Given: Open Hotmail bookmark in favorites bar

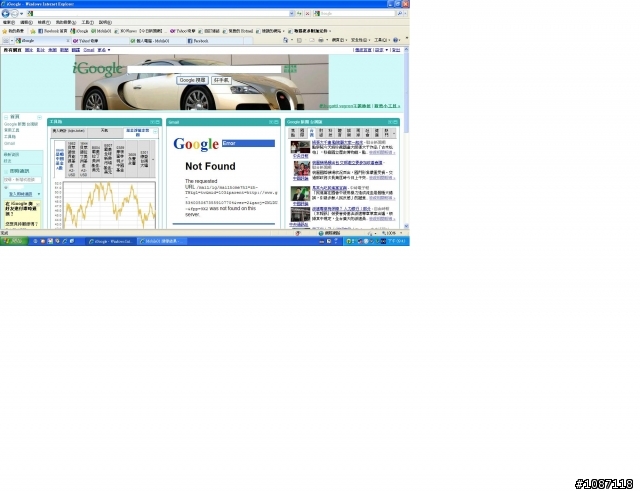Looking at the screenshot, I should coord(238,31).
